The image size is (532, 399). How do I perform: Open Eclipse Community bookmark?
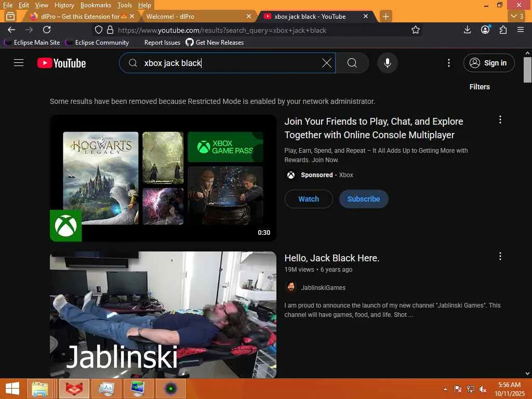point(97,43)
